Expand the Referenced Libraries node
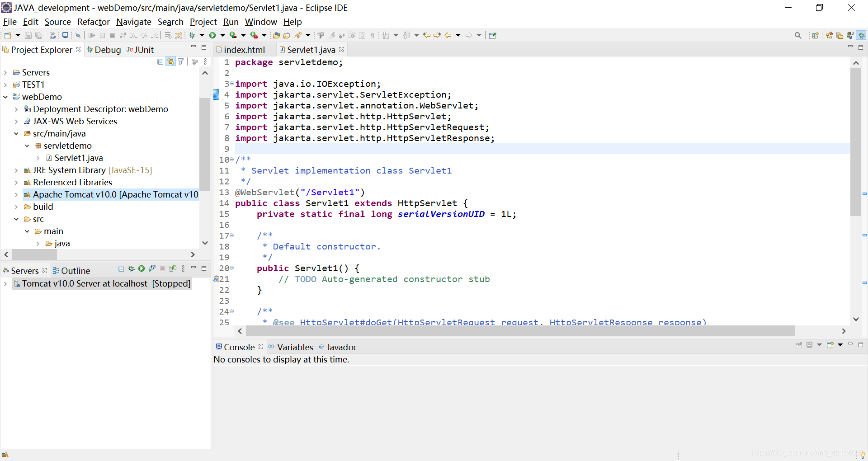 (16, 183)
